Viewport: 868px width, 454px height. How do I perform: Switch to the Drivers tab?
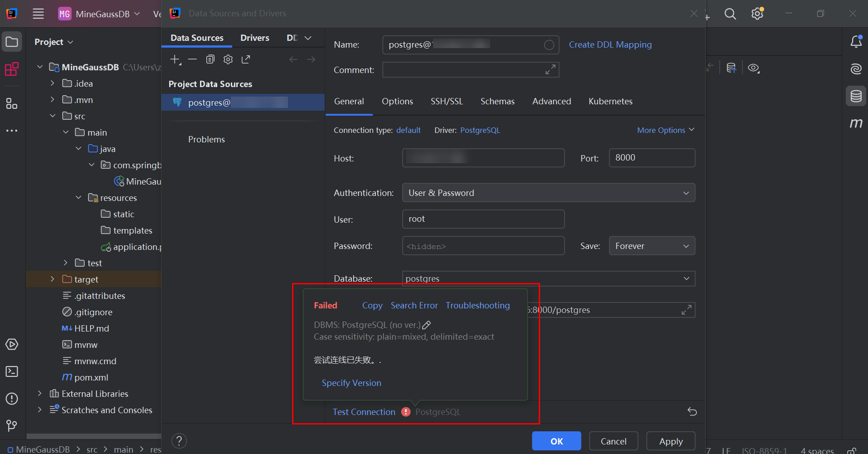click(254, 38)
